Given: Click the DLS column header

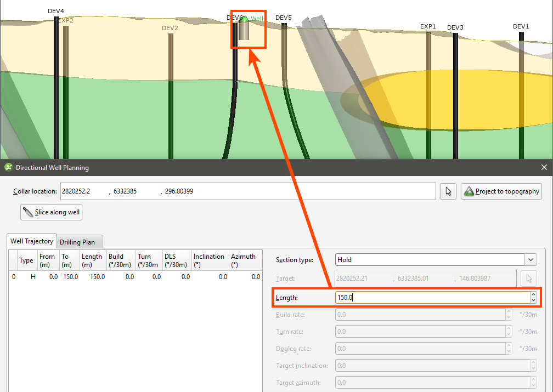Looking at the screenshot, I should 176,260.
